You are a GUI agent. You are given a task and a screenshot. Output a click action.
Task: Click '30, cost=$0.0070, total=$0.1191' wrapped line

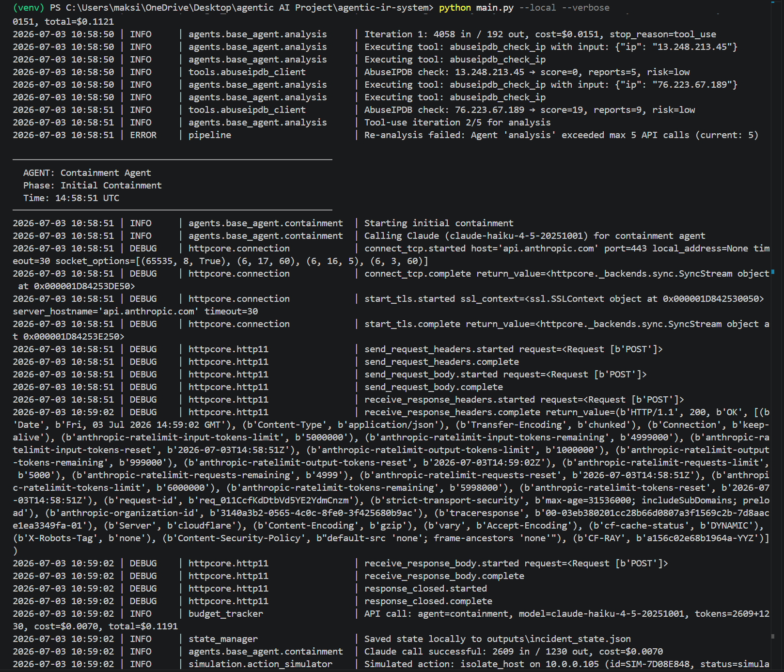tap(95, 626)
